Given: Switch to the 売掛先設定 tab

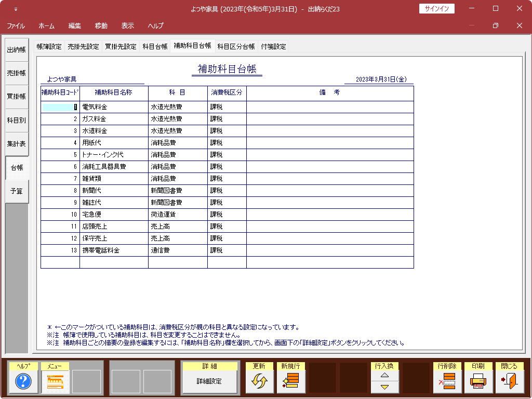Looking at the screenshot, I should pos(83,46).
